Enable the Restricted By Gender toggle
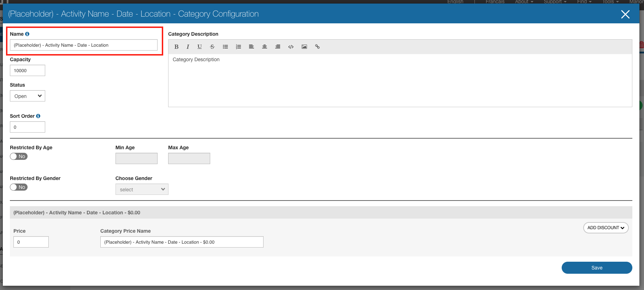This screenshot has width=644, height=290. (x=19, y=187)
